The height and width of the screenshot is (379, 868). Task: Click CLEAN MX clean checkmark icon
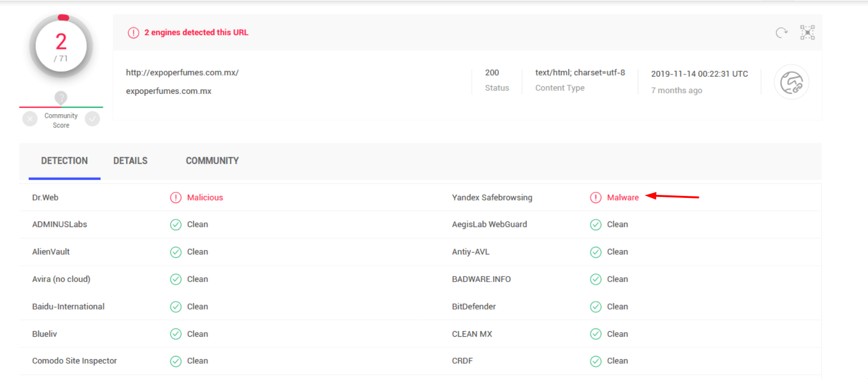click(596, 334)
